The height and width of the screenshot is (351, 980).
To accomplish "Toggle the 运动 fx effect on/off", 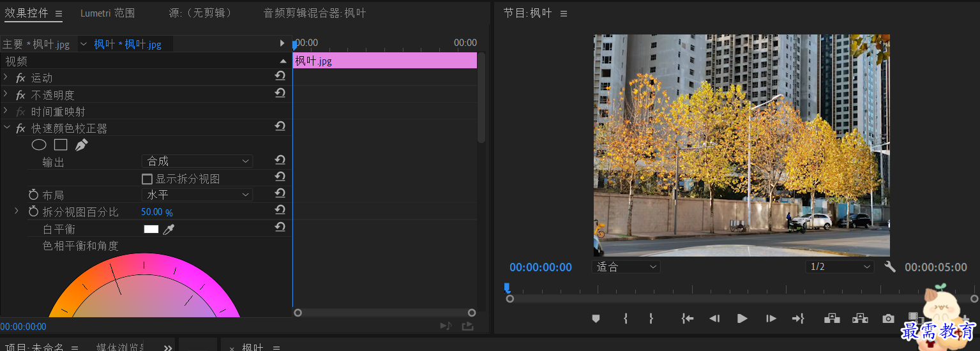I will (x=20, y=78).
